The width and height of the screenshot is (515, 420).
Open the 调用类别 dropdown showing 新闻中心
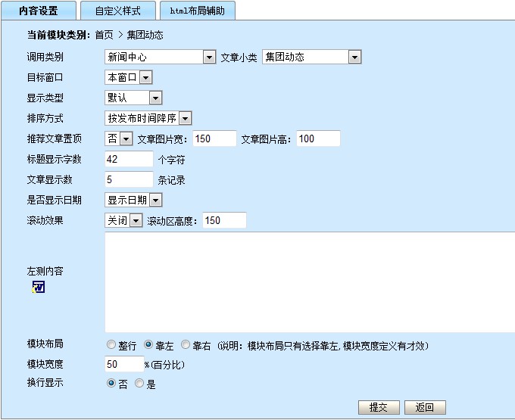coord(161,57)
